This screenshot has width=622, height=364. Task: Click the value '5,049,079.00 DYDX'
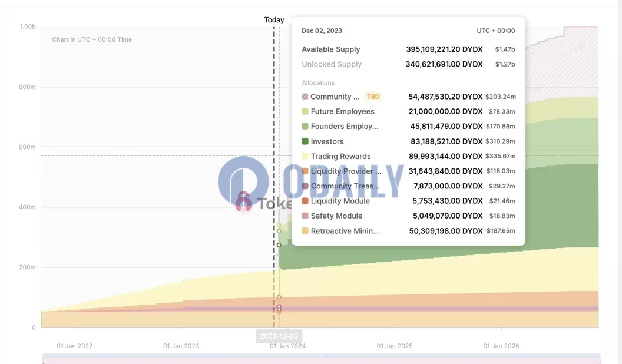click(x=448, y=216)
